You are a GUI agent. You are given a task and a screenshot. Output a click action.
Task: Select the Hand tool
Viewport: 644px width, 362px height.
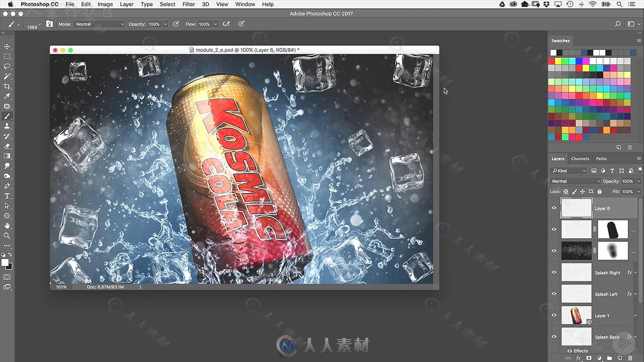[x=7, y=226]
